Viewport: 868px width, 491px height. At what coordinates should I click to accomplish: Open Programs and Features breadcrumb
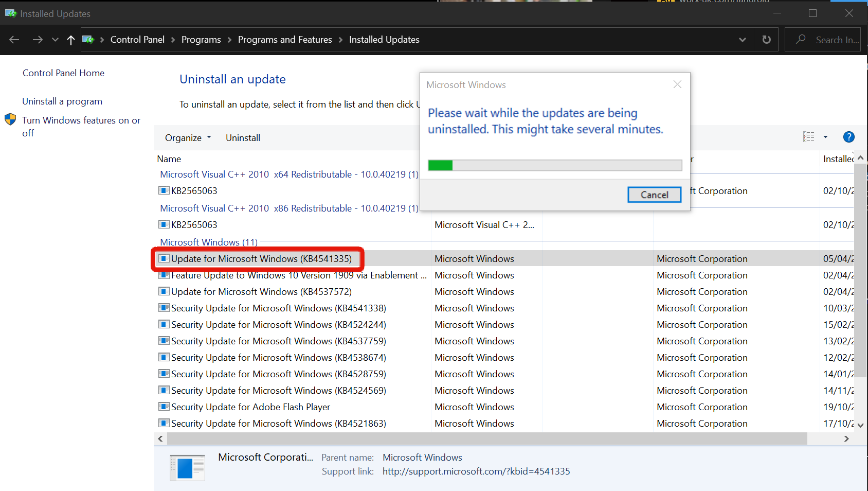click(285, 40)
